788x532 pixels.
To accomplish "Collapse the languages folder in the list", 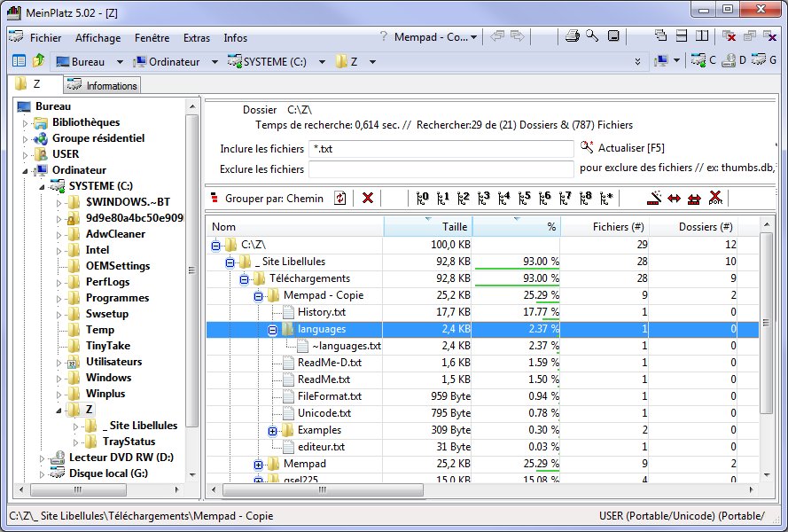I will tap(272, 330).
